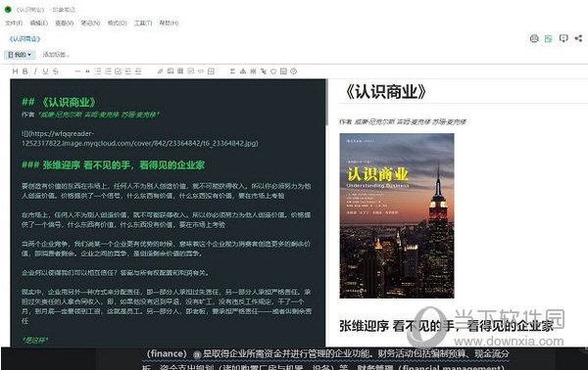Click the 认识商业 book cover image in preview
Image resolution: width=588 pixels, height=370 pixels.
tap(397, 215)
